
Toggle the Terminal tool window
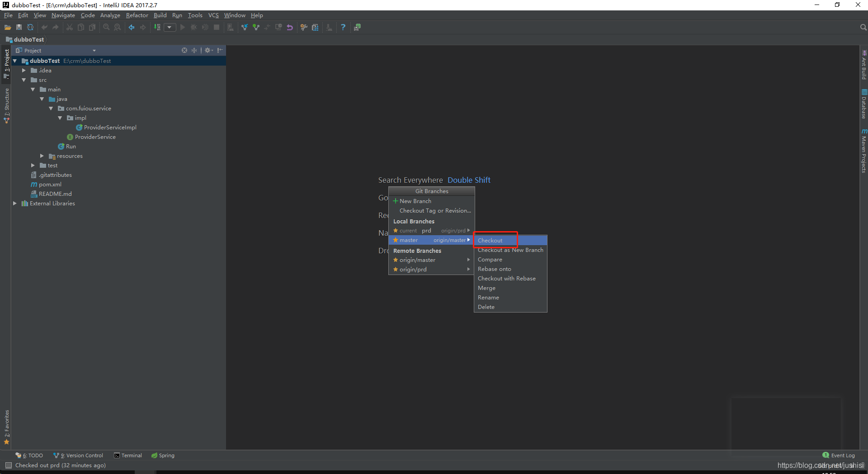(x=128, y=455)
